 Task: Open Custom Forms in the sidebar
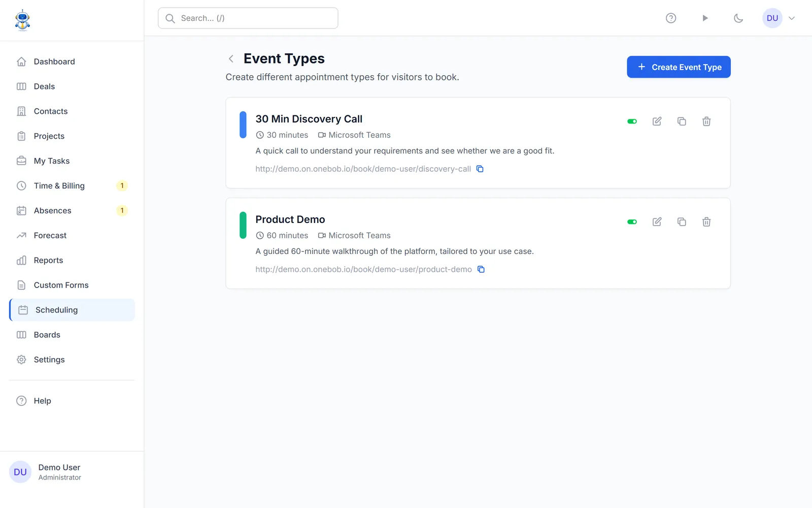coord(72,285)
